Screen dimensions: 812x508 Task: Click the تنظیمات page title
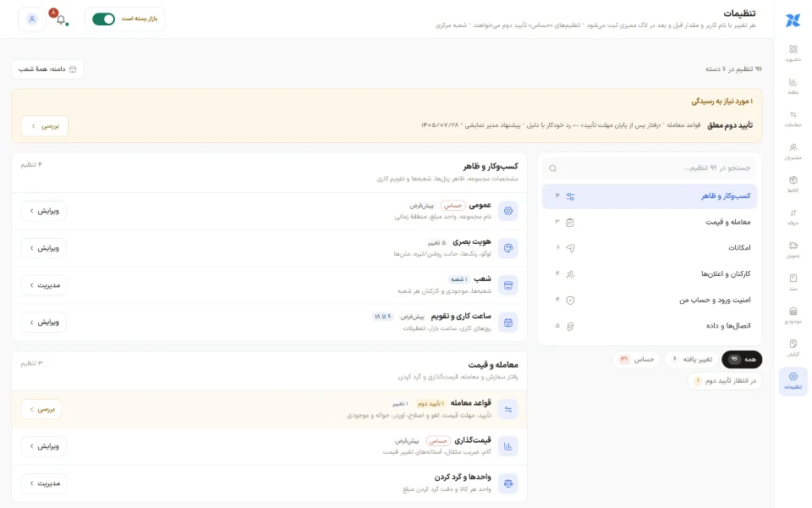pos(739,13)
